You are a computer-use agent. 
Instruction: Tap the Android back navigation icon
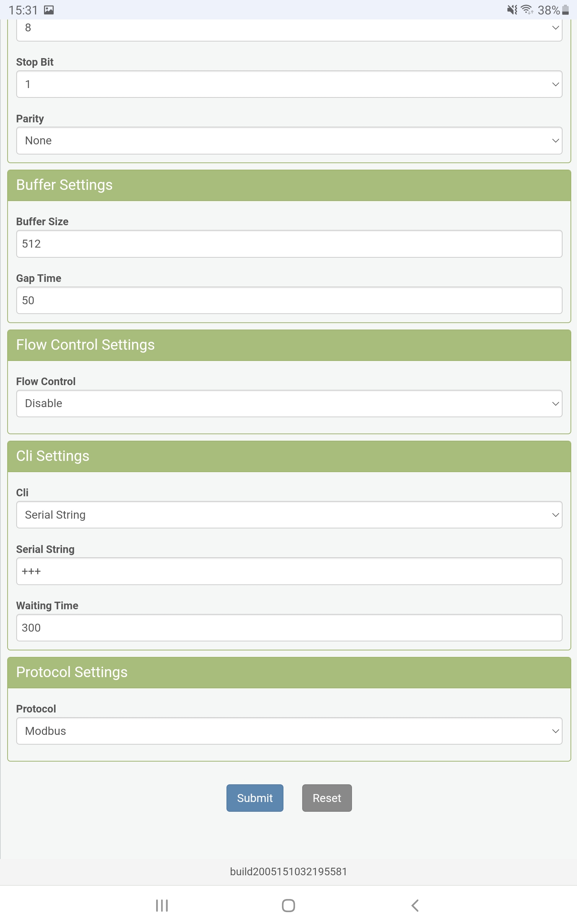(x=415, y=905)
